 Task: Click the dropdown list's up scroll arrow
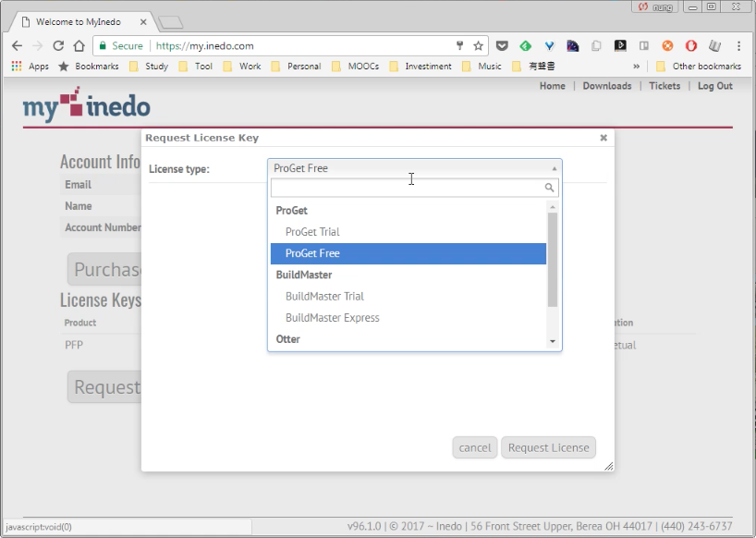(553, 207)
